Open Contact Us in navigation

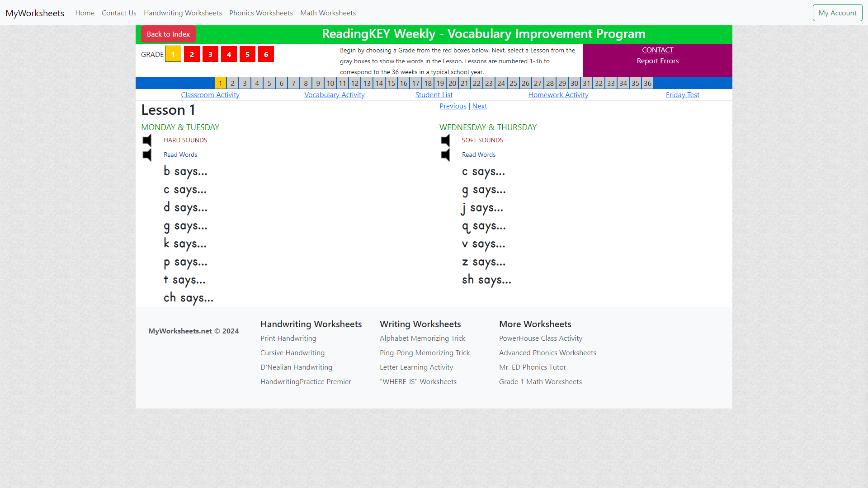click(x=119, y=13)
